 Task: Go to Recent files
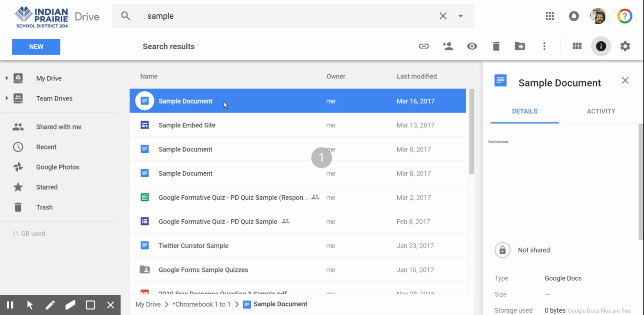click(46, 147)
